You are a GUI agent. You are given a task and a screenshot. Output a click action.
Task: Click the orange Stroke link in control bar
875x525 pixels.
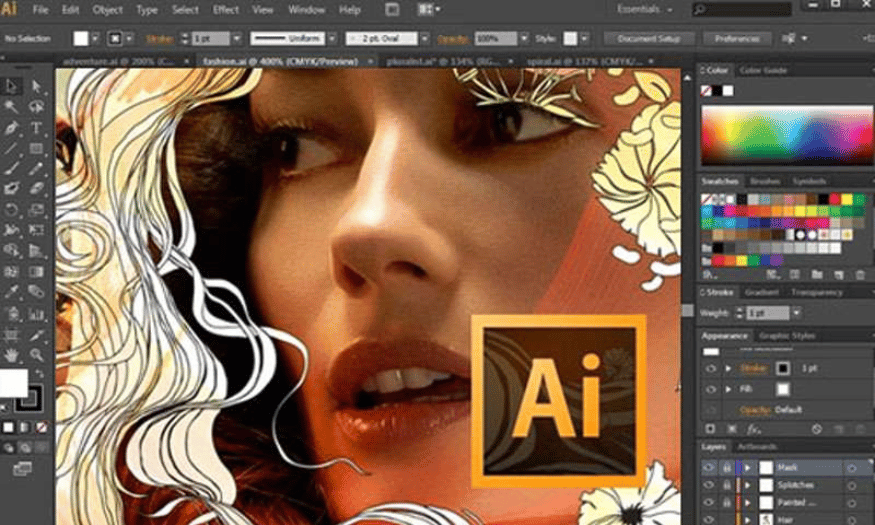pos(160,39)
